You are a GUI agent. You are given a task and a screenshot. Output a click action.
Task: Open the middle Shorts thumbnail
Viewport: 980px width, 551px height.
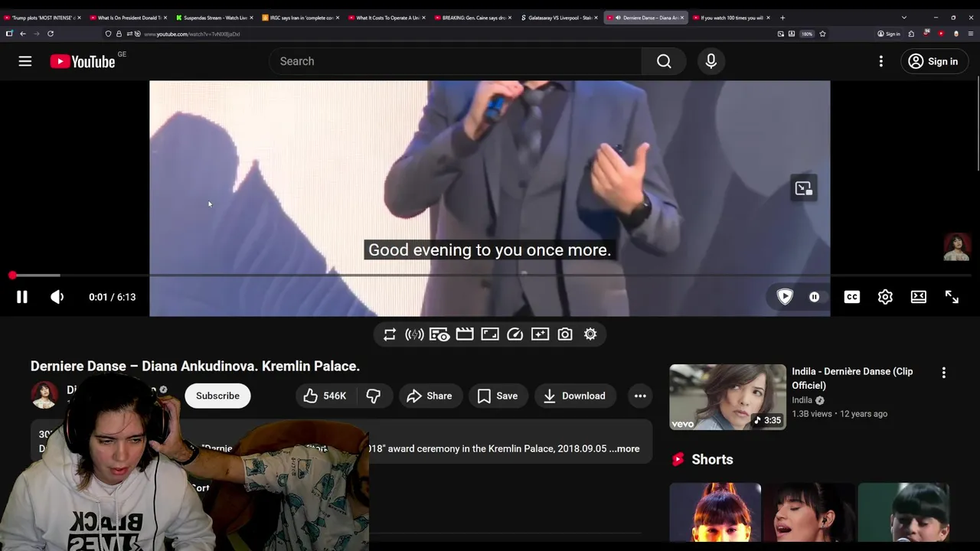click(809, 512)
